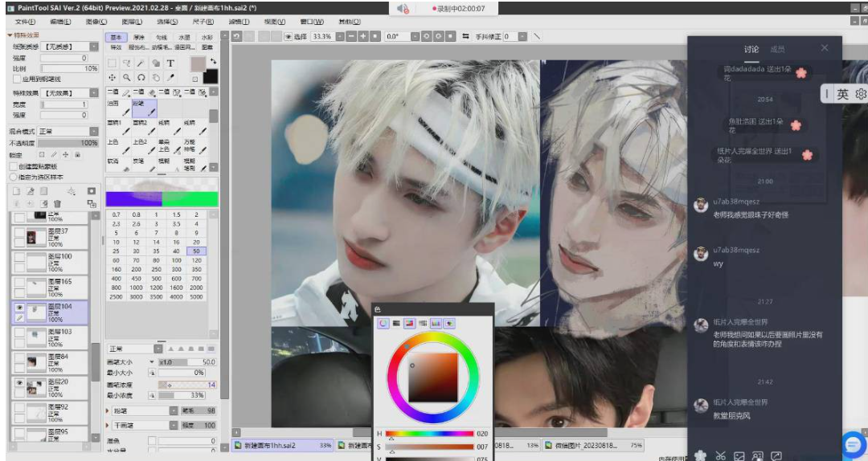Hide layer 图层104 using eye toggle
868x461 pixels.
(x=18, y=308)
